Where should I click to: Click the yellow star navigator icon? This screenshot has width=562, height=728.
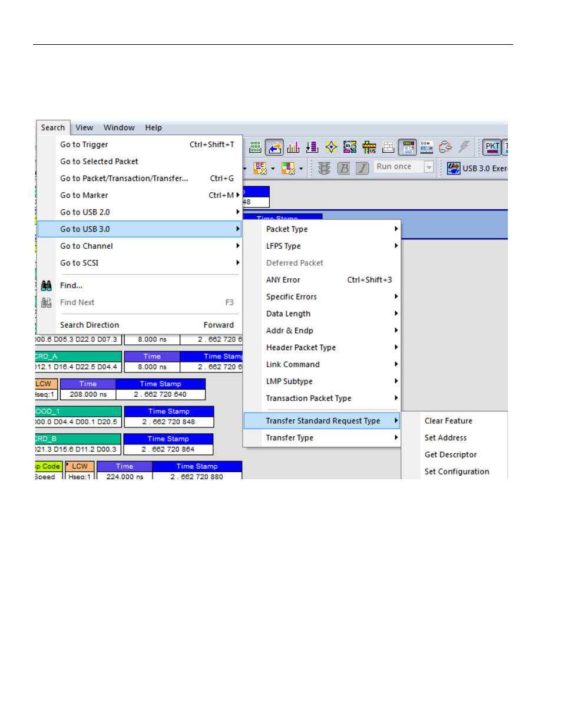pyautogui.click(x=331, y=147)
